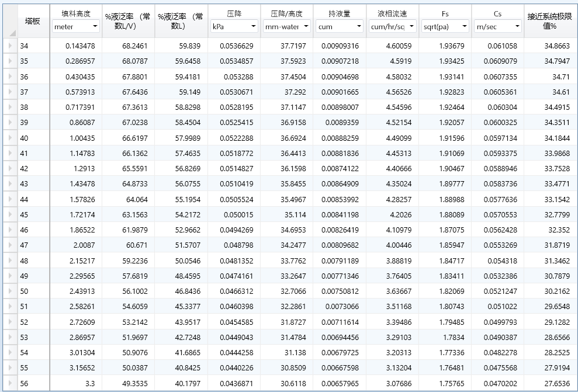Open the Cs m/sec unit dropdown
The image size is (578, 392).
(x=497, y=26)
